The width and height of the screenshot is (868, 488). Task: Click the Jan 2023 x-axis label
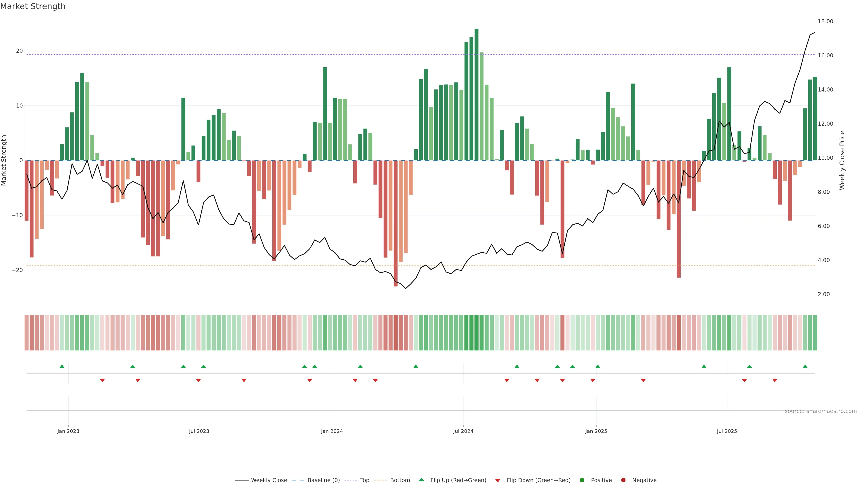click(68, 431)
